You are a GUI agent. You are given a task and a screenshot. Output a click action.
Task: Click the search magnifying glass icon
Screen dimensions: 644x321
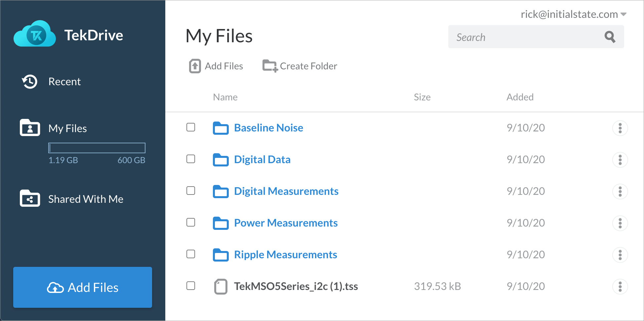[x=610, y=37]
